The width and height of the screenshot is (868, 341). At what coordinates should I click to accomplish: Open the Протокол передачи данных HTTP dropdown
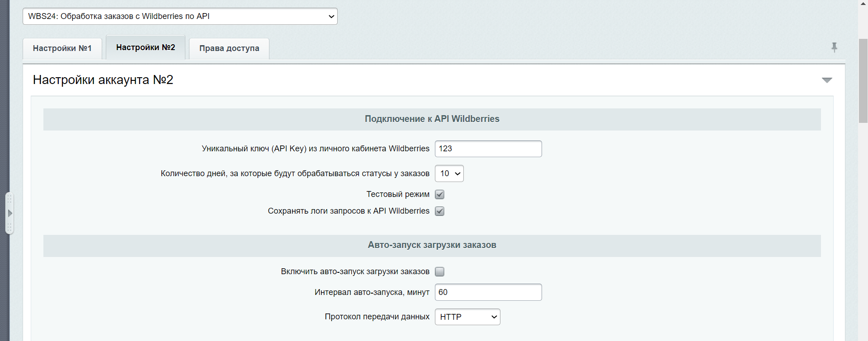click(467, 317)
